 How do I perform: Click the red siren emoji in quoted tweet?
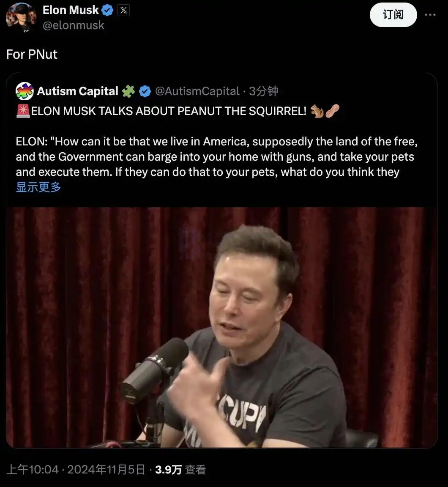[23, 111]
